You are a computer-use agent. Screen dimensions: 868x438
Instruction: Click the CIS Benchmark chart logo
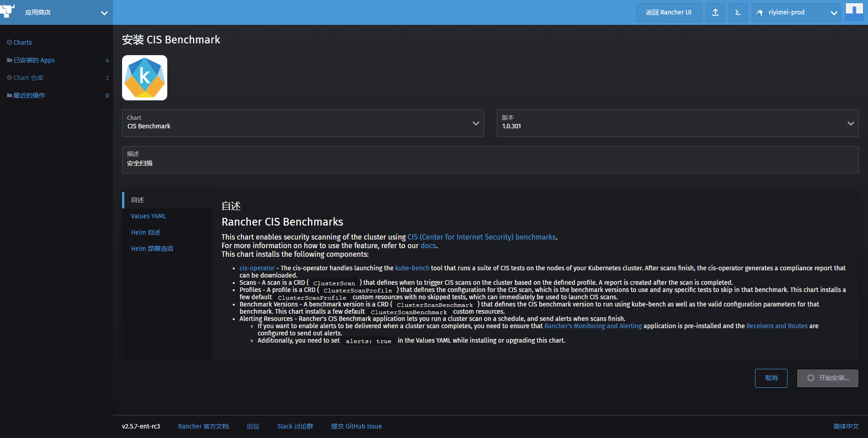tap(145, 78)
